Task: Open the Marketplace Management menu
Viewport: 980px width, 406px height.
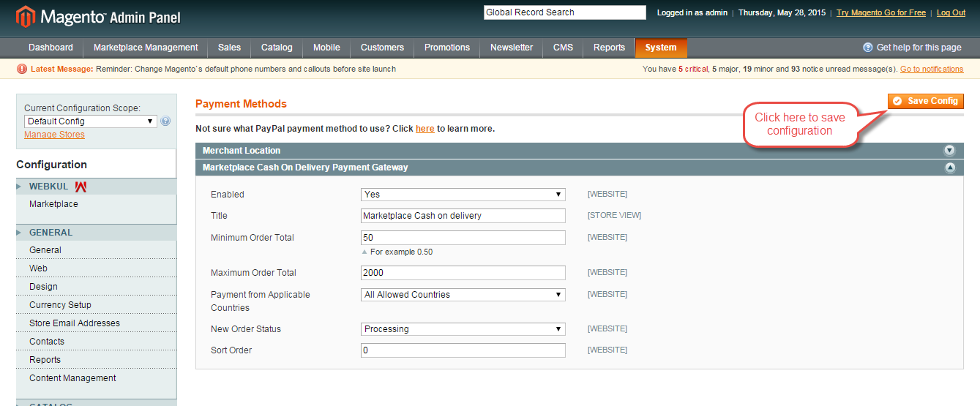Action: [146, 48]
